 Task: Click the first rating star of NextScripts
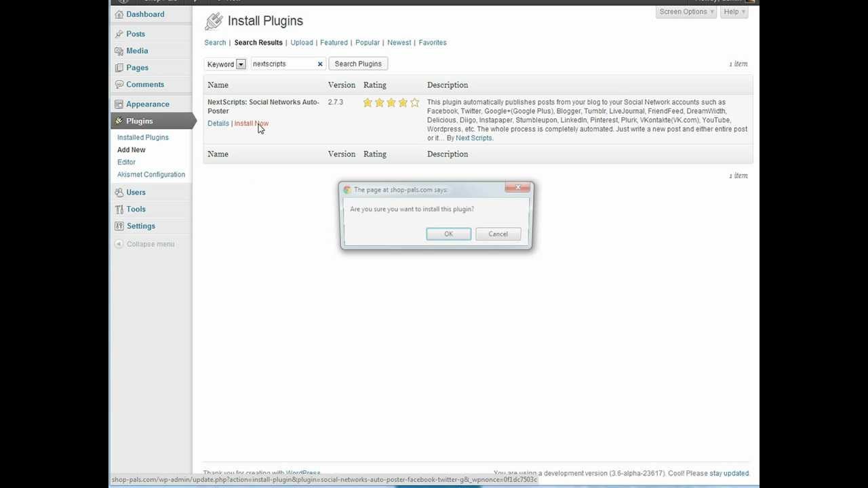(x=368, y=103)
